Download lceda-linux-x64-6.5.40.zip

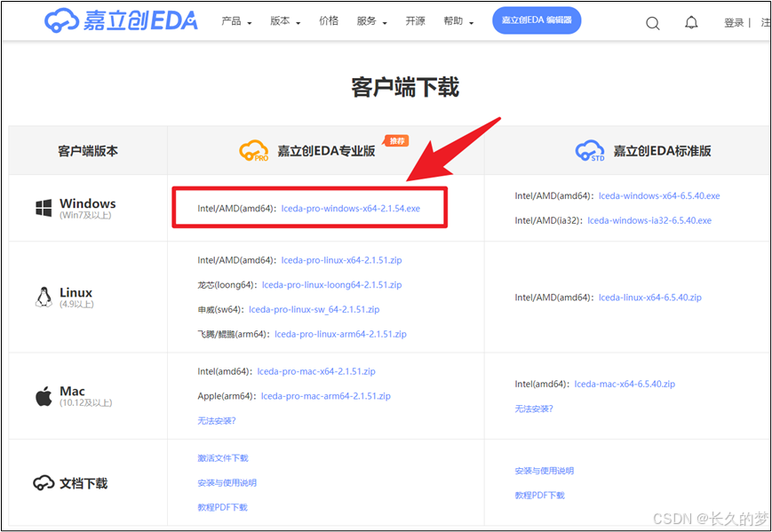click(650, 298)
